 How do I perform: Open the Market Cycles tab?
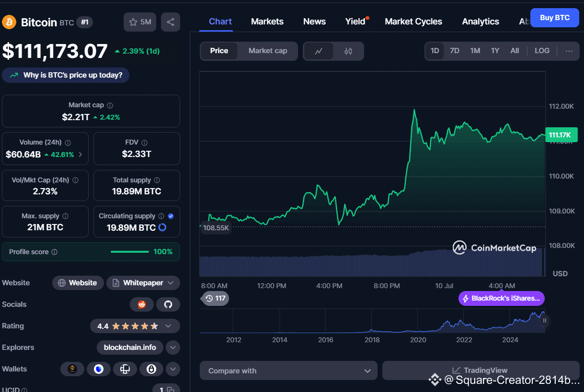click(413, 22)
